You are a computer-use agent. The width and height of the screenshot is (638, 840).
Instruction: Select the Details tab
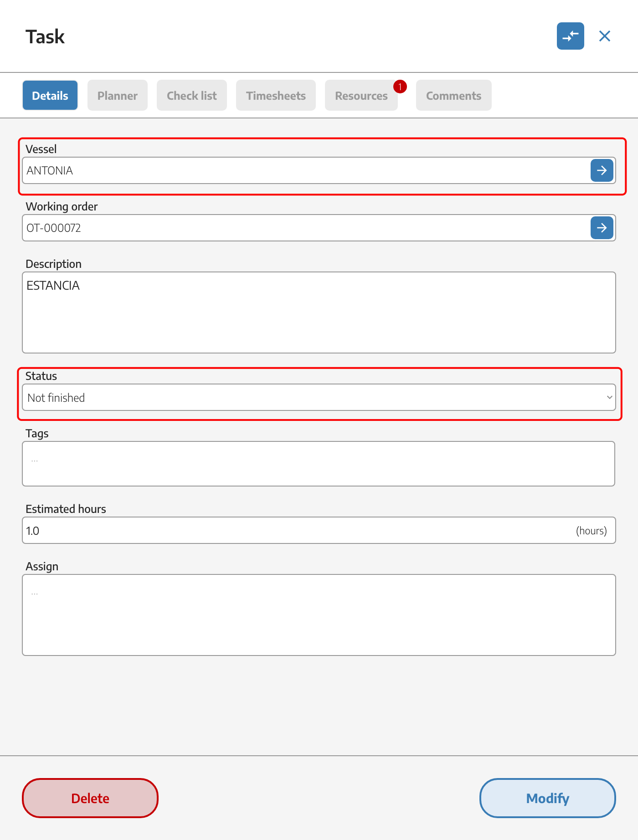(50, 95)
